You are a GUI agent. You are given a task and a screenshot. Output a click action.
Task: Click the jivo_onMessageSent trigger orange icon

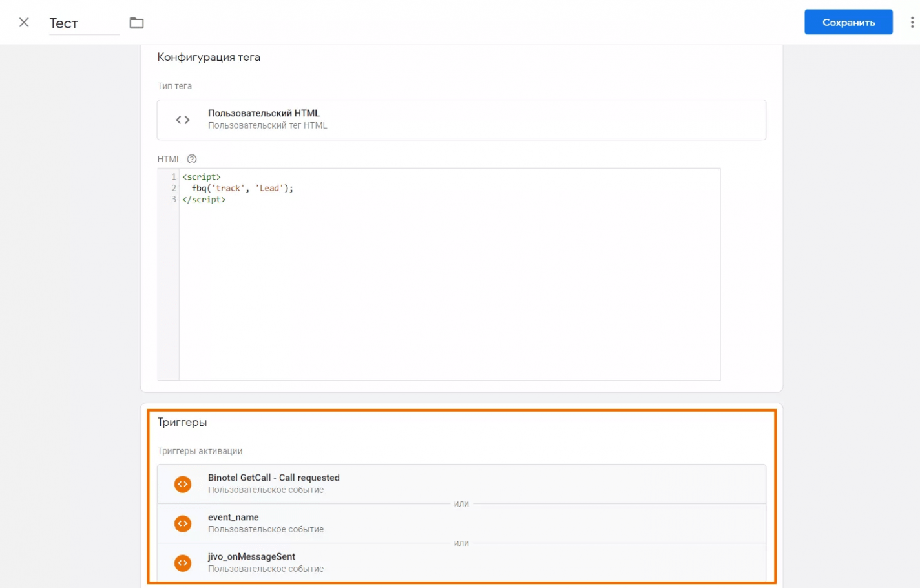click(x=183, y=563)
